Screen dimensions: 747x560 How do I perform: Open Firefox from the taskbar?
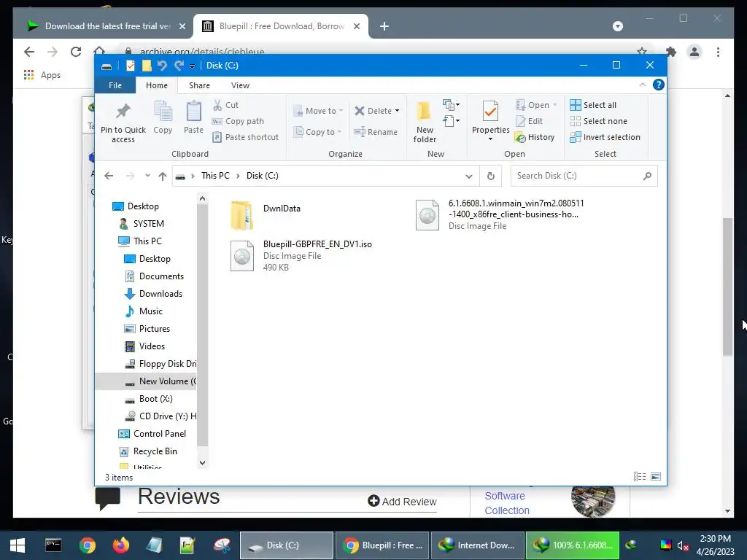(120, 545)
